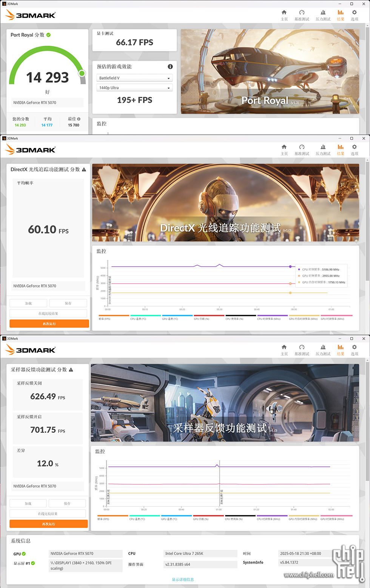Click the average score value 14 177
This screenshot has height=588, width=370.
pos(47,125)
